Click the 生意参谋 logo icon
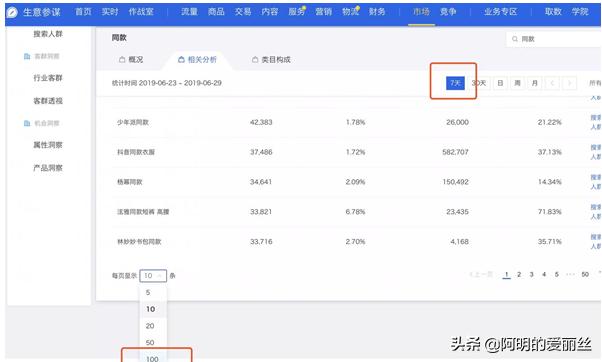 tap(12, 12)
